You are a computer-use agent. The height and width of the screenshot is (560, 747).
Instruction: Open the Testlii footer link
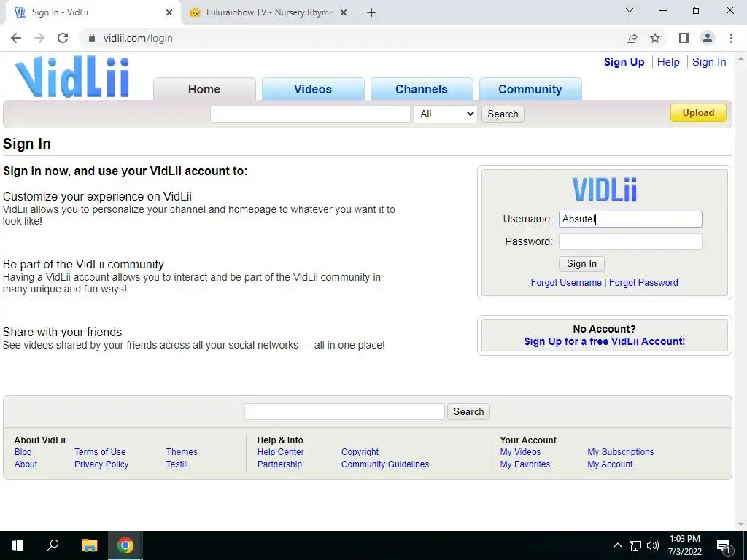click(177, 464)
